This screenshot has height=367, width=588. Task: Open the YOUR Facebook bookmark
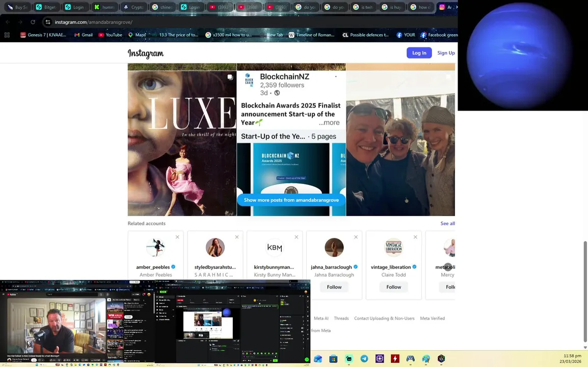point(406,35)
